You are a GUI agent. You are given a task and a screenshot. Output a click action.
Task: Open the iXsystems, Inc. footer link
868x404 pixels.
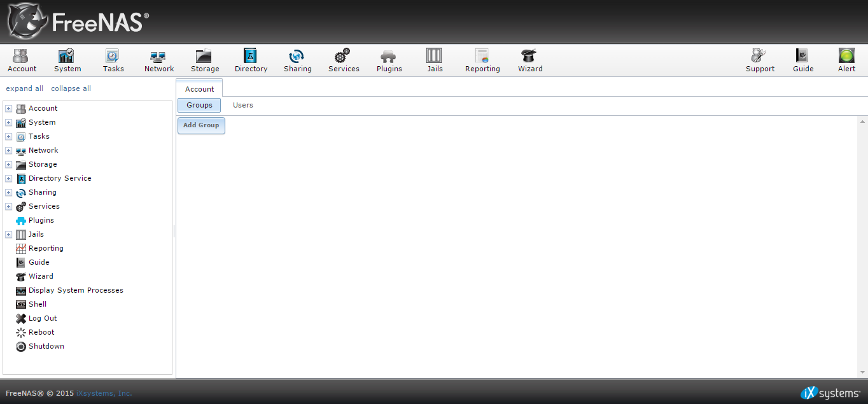click(104, 393)
